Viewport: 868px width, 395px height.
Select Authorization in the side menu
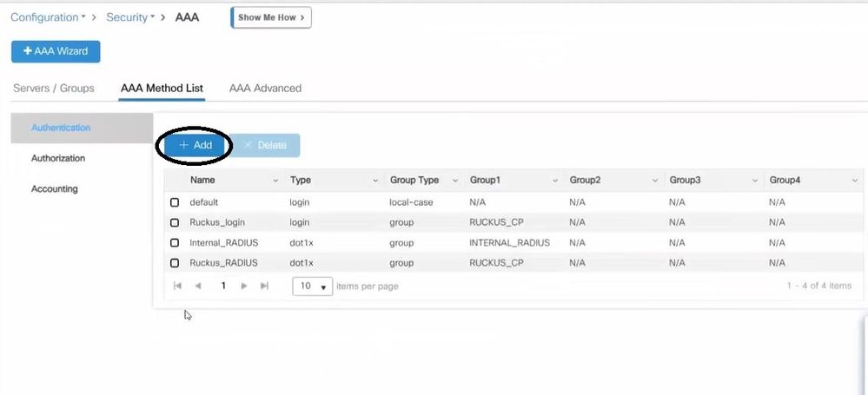[x=58, y=159]
